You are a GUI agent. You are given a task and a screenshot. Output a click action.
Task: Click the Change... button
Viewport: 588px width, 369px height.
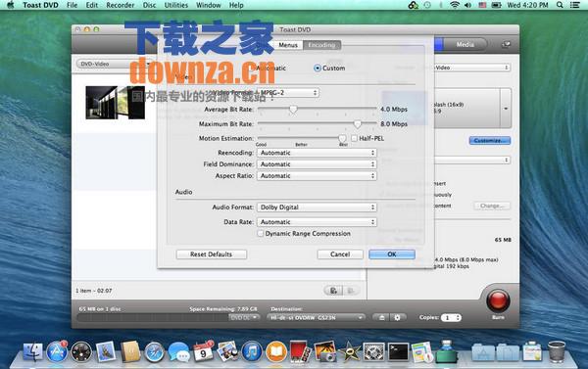coord(492,206)
